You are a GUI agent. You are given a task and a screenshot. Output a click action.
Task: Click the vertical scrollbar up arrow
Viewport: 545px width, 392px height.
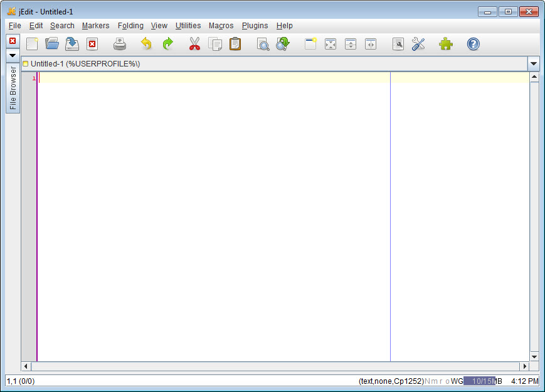pyautogui.click(x=534, y=77)
